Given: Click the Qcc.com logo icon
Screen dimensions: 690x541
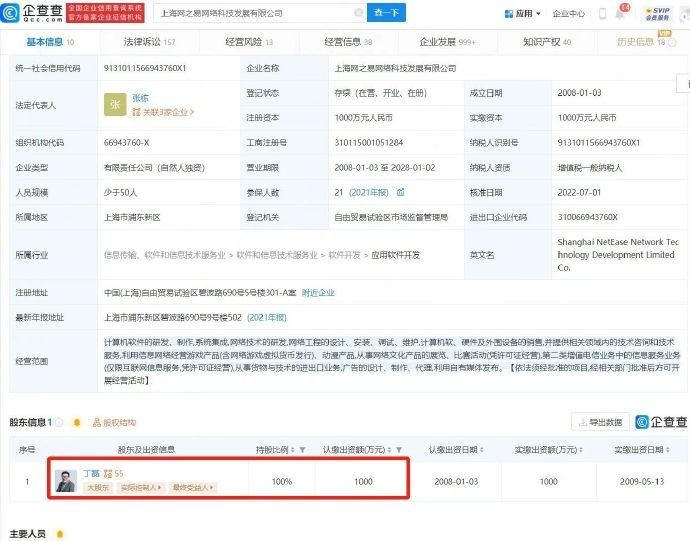Looking at the screenshot, I should (10, 13).
